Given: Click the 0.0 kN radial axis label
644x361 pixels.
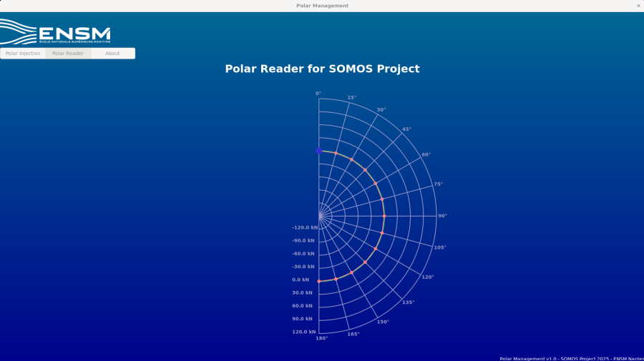Looking at the screenshot, I should (x=301, y=280).
